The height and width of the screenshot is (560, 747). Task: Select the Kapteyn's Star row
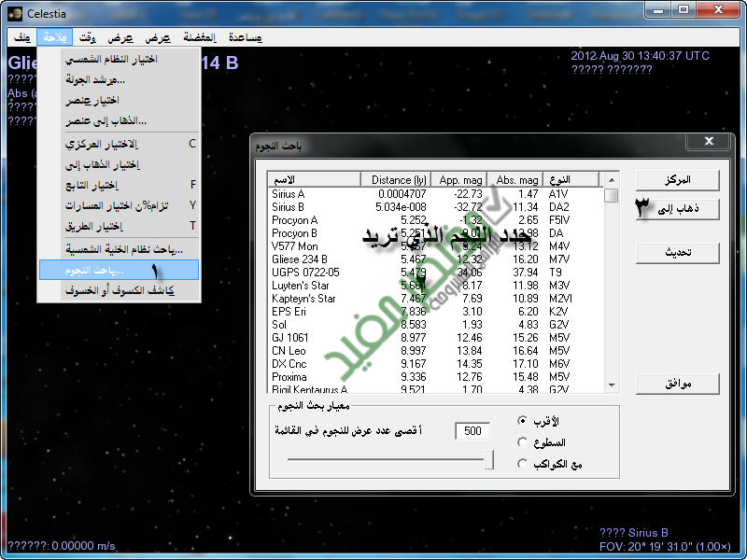coord(435,299)
